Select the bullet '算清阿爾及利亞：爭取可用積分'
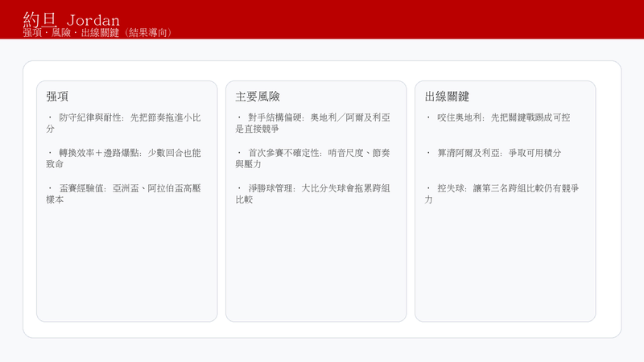This screenshot has width=644, height=362. point(493,153)
